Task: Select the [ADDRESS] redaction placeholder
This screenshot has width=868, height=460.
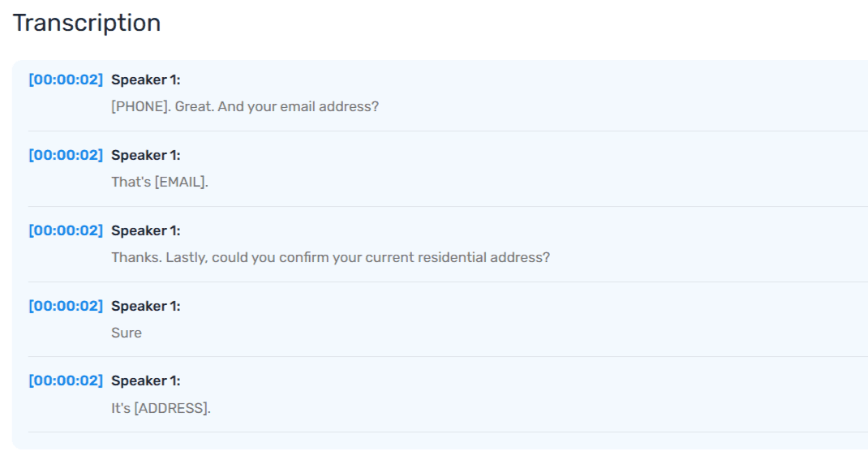Action: pos(170,408)
